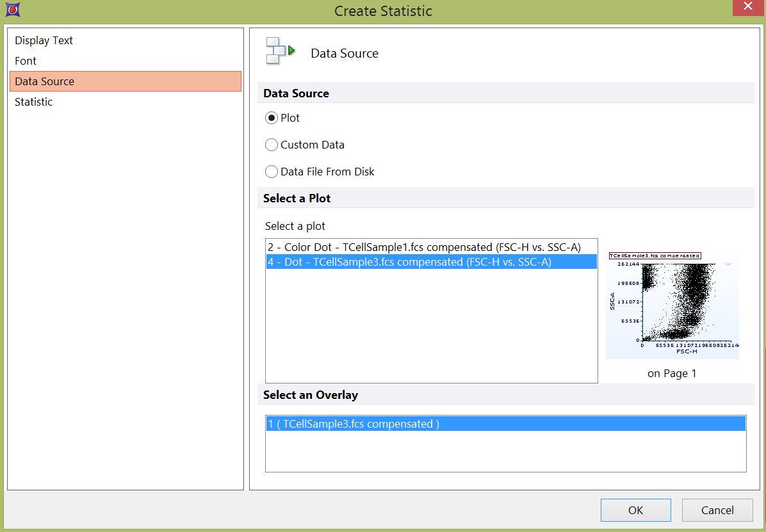Confirm with the OK button
The image size is (766, 532).
[x=635, y=510]
